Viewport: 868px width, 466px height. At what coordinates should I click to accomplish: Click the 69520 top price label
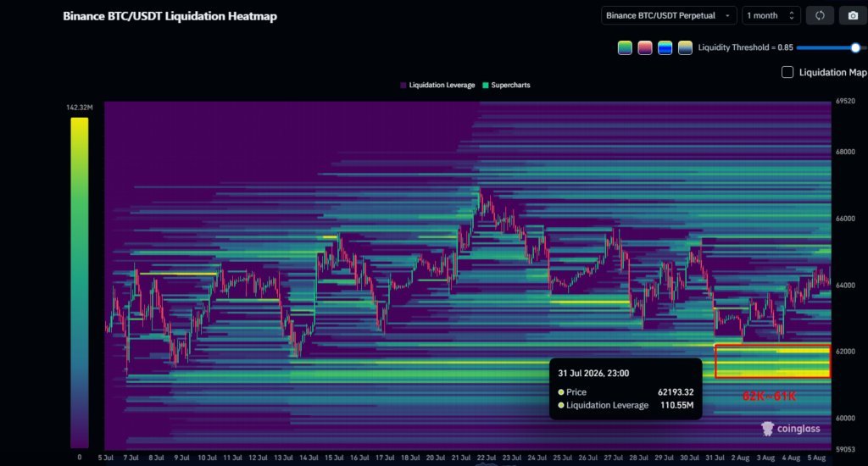pyautogui.click(x=845, y=102)
